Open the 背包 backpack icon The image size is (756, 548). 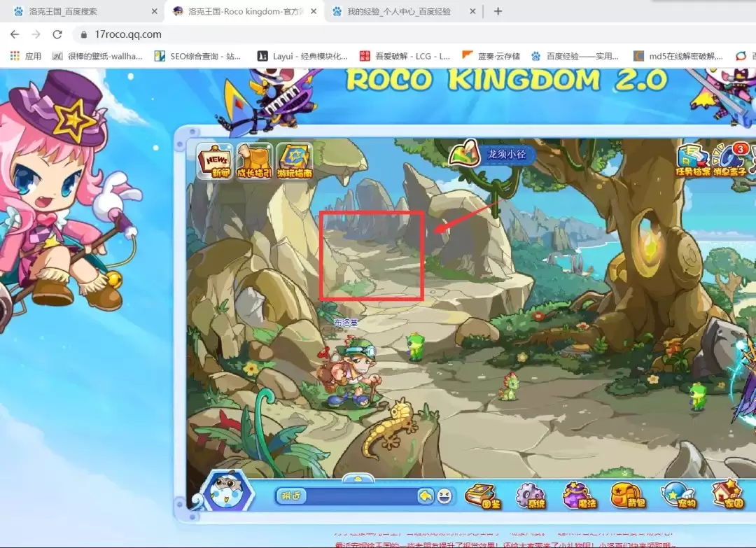(626, 496)
